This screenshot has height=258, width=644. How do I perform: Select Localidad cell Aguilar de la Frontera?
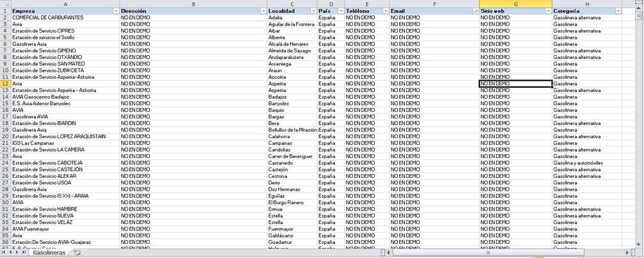click(x=292, y=24)
